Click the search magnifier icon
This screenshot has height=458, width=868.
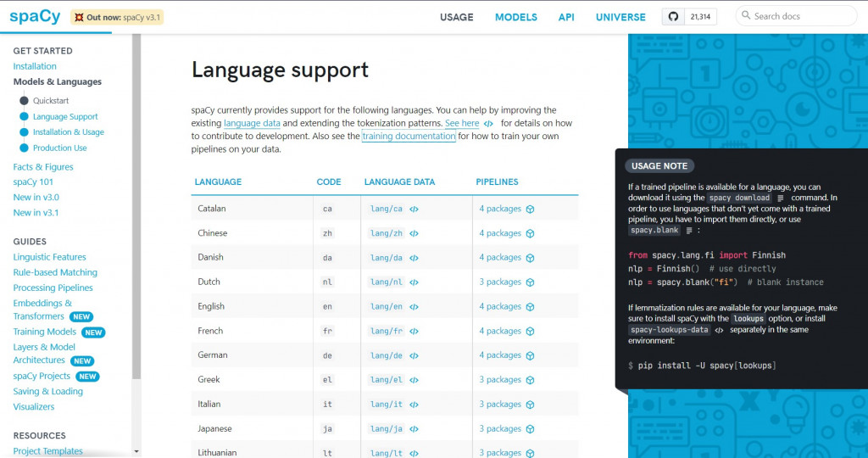pyautogui.click(x=746, y=15)
